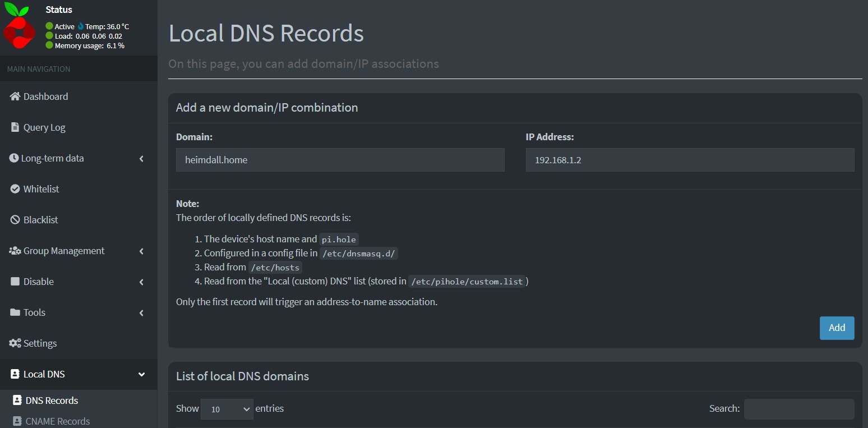Click the Settings gears icon
The height and width of the screenshot is (428, 868).
tap(15, 343)
